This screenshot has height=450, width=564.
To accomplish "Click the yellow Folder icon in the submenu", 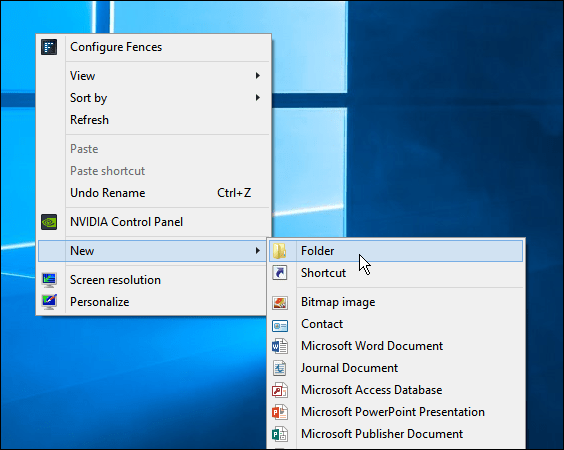I will [279, 251].
